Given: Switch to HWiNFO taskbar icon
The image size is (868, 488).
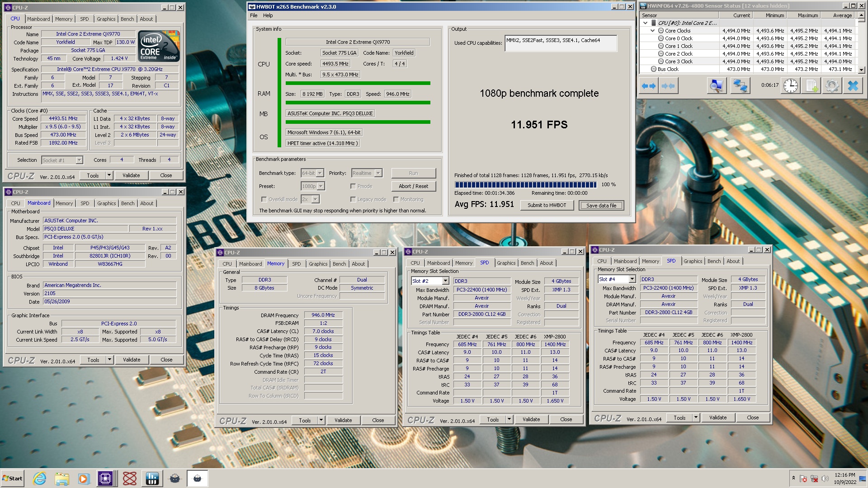Looking at the screenshot, I should click(152, 479).
